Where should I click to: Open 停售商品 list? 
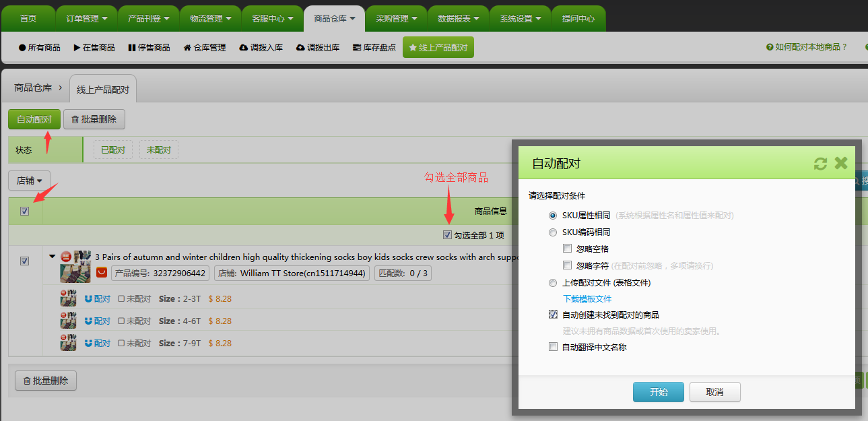pyautogui.click(x=149, y=47)
